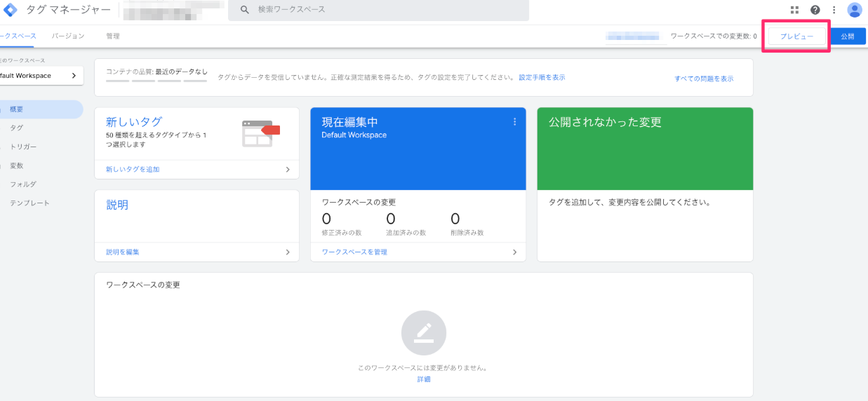This screenshot has width=868, height=401.
Task: Open the help question mark icon
Action: pyautogui.click(x=815, y=10)
